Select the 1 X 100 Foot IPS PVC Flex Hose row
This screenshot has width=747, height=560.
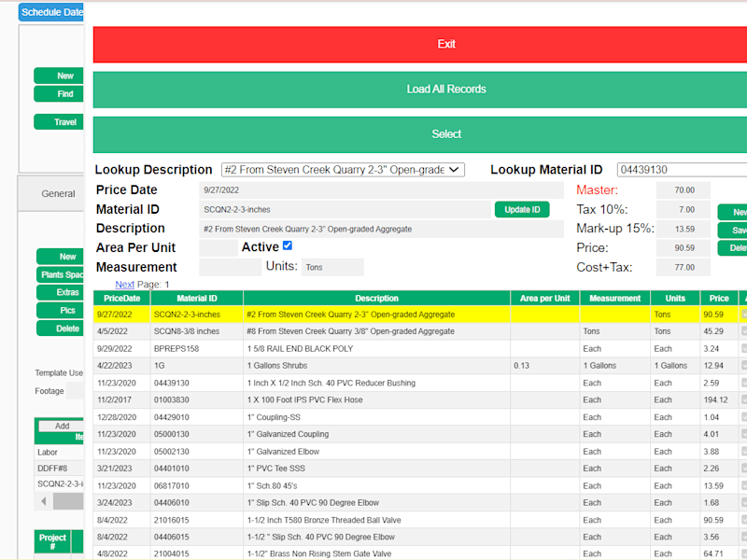(419, 400)
